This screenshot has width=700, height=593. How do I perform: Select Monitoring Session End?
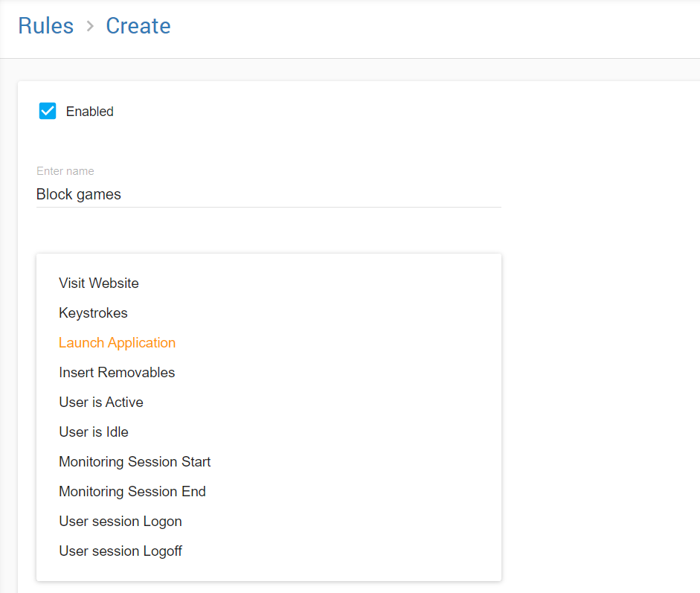(132, 492)
